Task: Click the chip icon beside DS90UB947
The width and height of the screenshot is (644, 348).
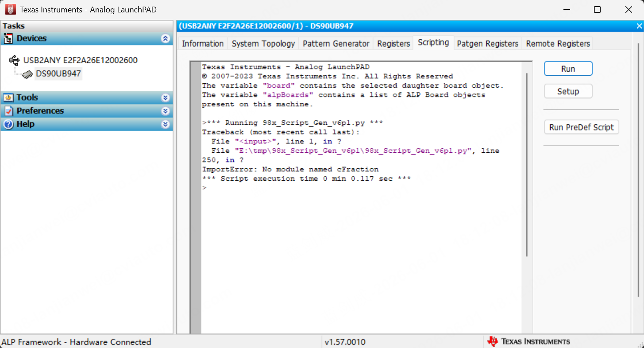Action: point(27,74)
